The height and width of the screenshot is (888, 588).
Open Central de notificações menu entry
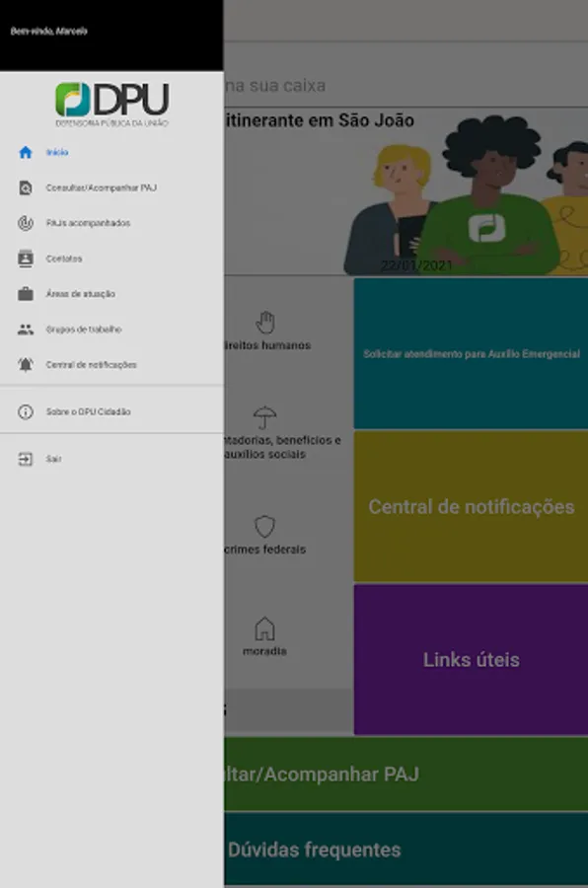point(111,365)
